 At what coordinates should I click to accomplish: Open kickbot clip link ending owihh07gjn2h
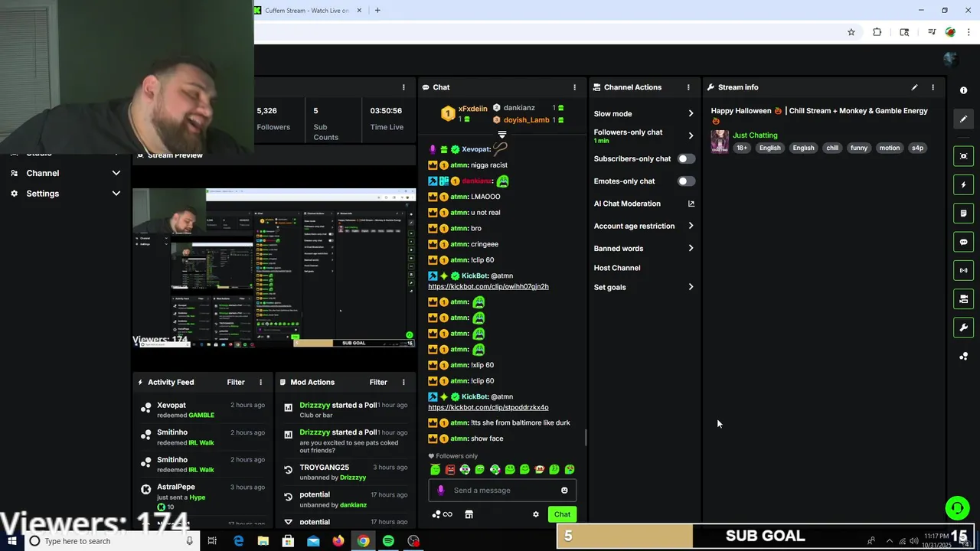pyautogui.click(x=488, y=286)
